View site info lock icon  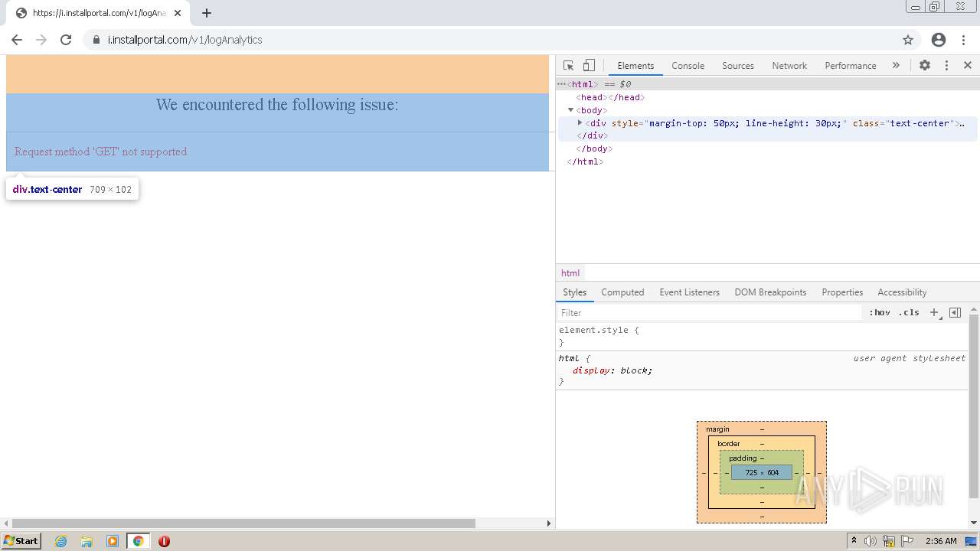pyautogui.click(x=96, y=40)
